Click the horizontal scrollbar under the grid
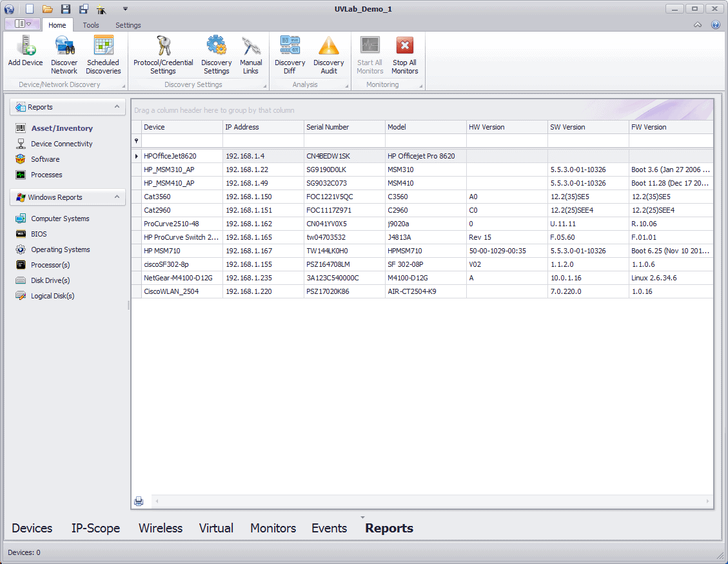This screenshot has width=728, height=564. coord(432,501)
